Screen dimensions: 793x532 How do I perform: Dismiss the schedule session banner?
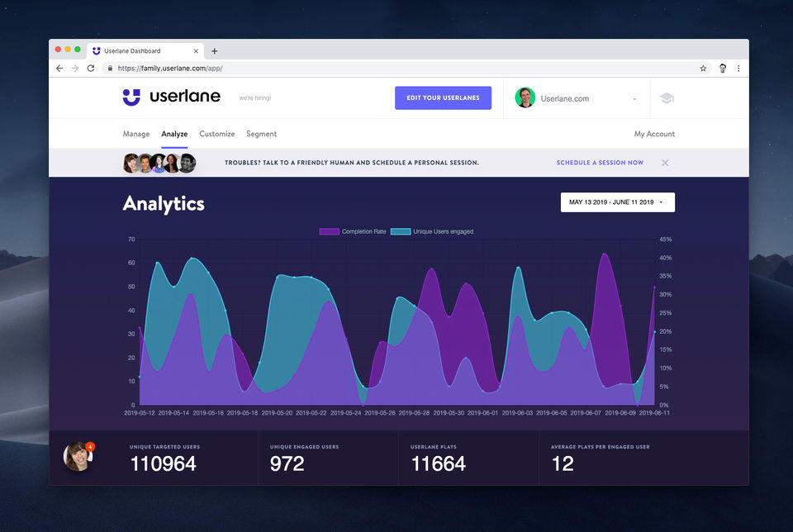coord(665,163)
